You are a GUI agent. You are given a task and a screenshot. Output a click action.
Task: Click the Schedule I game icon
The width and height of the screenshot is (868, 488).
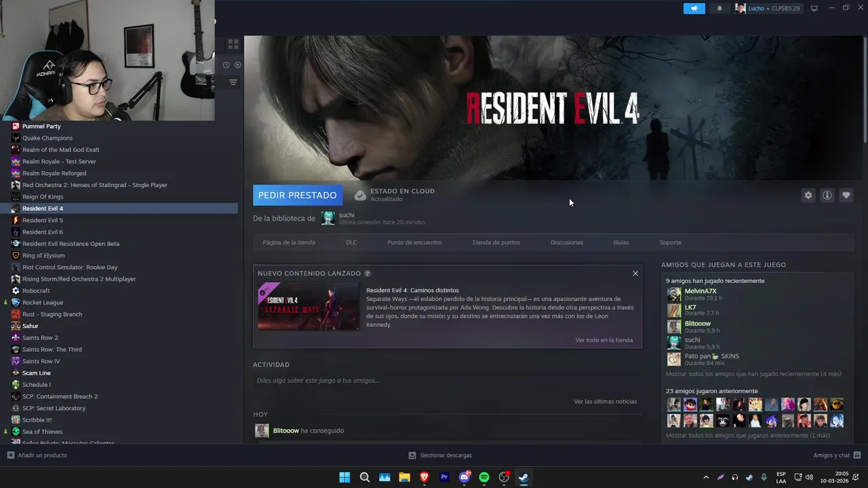click(16, 385)
